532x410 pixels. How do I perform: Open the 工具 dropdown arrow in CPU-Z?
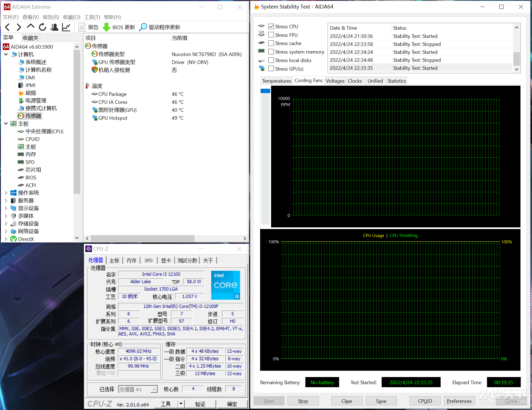[x=181, y=404]
